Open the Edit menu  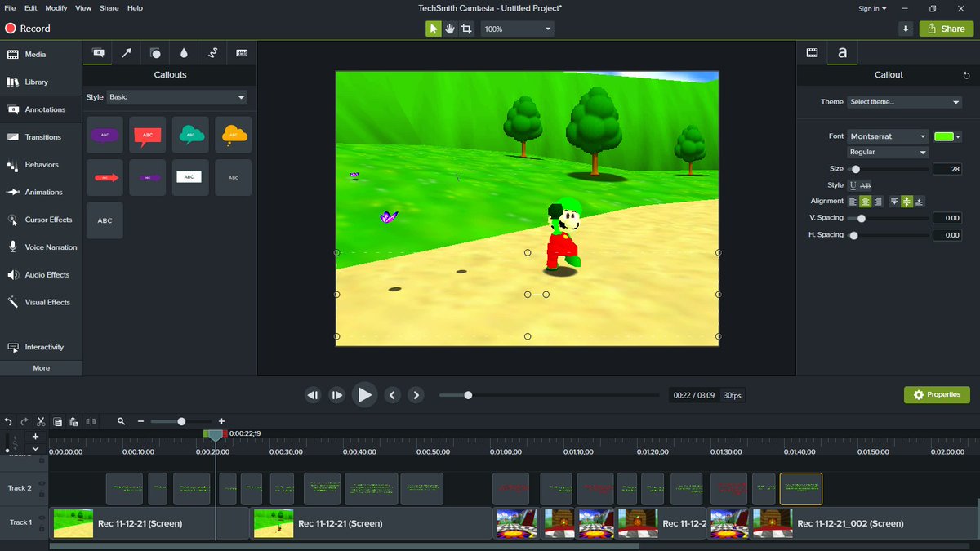pyautogui.click(x=30, y=7)
